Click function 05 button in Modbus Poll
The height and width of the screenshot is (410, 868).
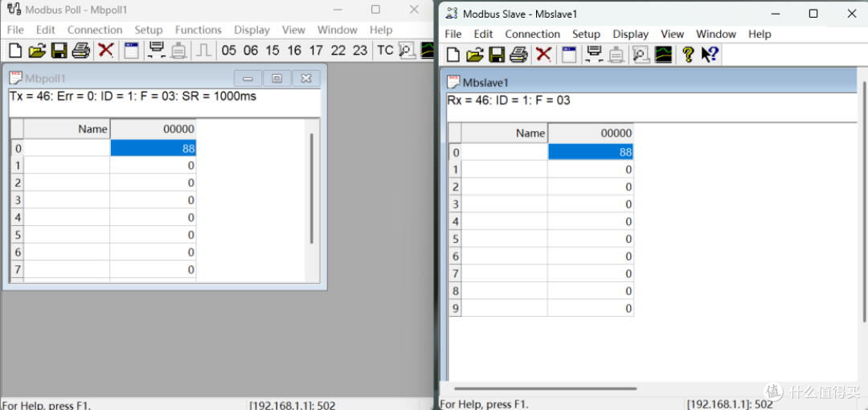pyautogui.click(x=228, y=51)
